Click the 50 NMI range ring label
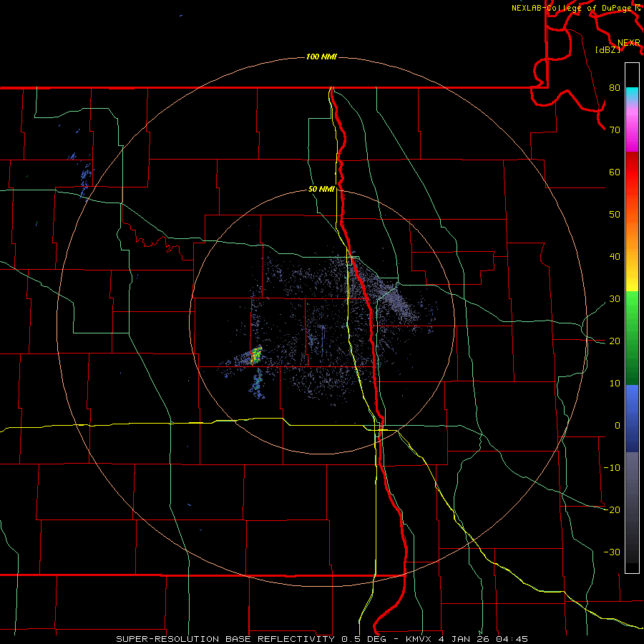This screenshot has height=644, width=644. point(321,189)
